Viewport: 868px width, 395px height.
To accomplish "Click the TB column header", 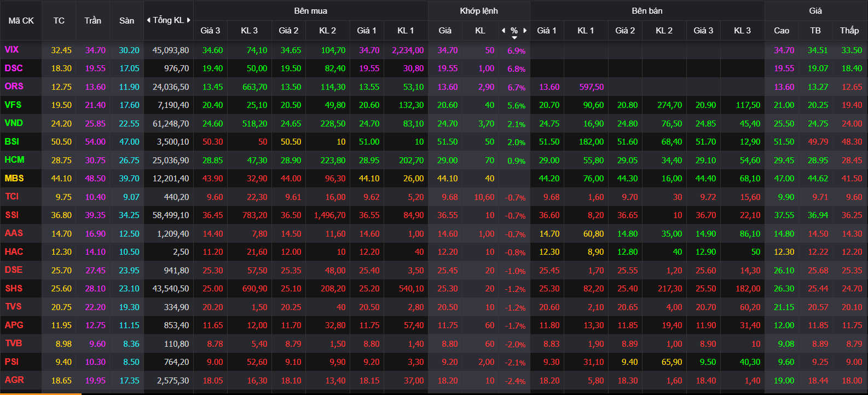I will click(x=815, y=31).
